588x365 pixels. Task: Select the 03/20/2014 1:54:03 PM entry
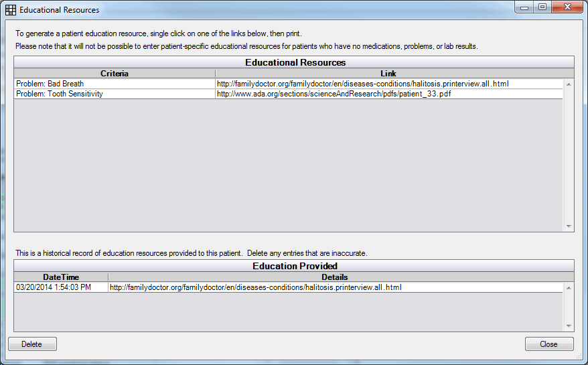point(61,287)
